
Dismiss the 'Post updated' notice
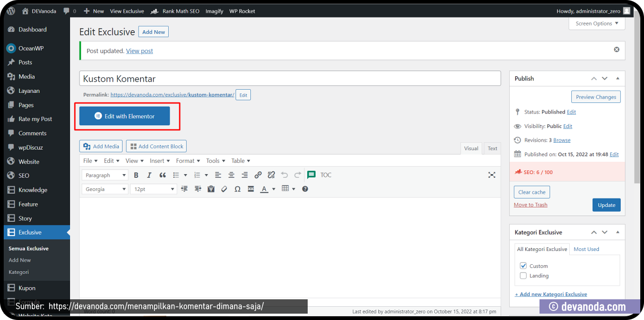point(616,49)
